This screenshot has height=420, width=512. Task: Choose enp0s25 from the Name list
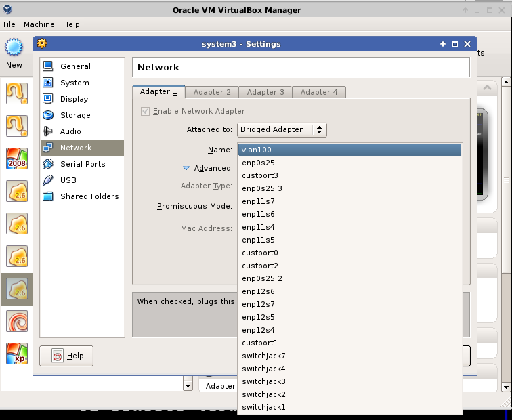point(349,163)
